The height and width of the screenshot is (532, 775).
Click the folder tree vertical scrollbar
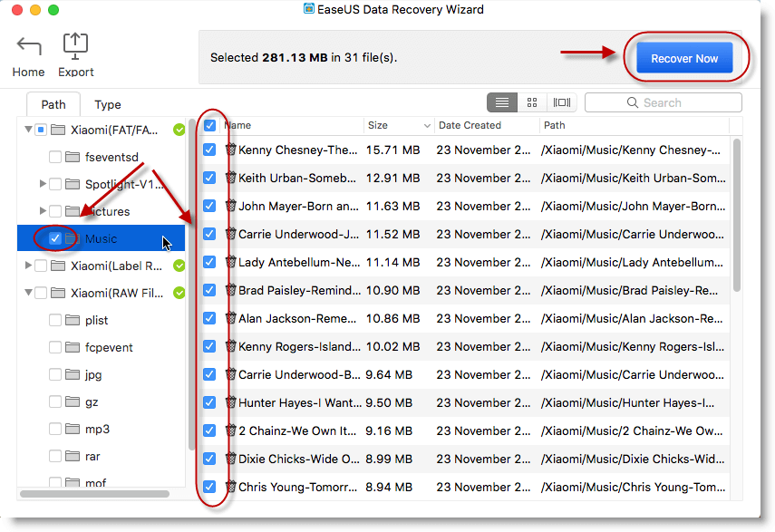(191, 285)
